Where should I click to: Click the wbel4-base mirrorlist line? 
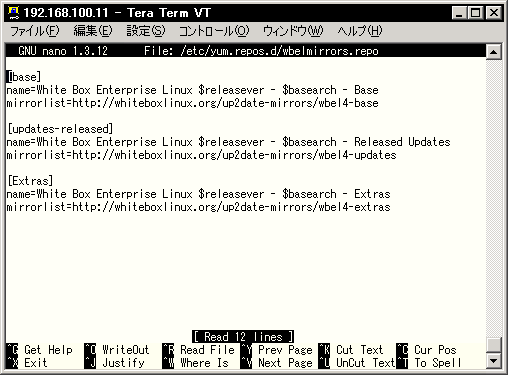click(192, 103)
